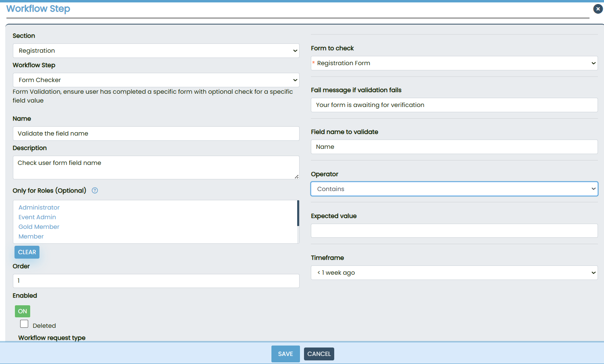Toggle the Enabled ON switch

click(x=23, y=311)
